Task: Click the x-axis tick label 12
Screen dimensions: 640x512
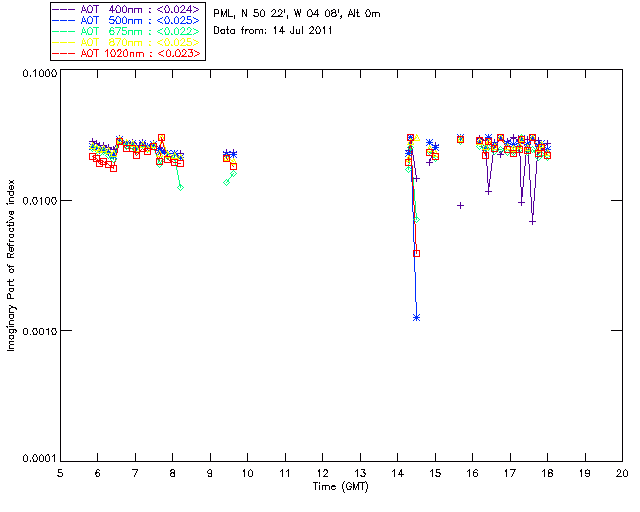Action: coord(322,473)
